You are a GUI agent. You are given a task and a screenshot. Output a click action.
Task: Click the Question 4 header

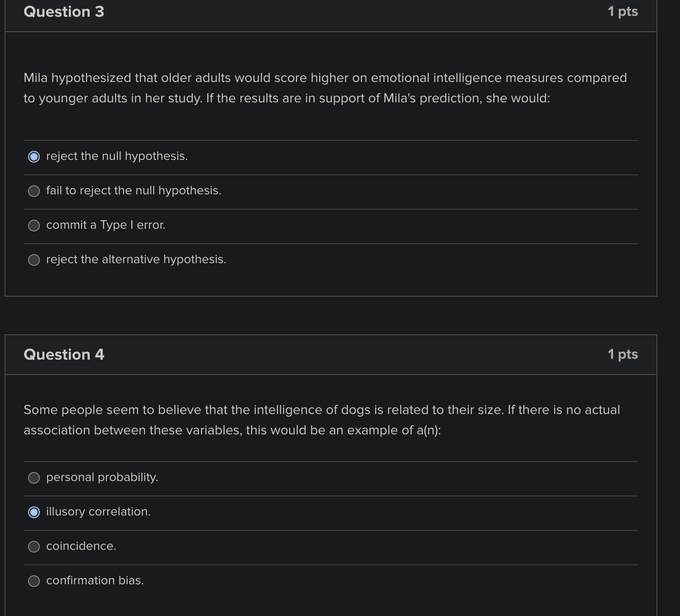click(63, 355)
